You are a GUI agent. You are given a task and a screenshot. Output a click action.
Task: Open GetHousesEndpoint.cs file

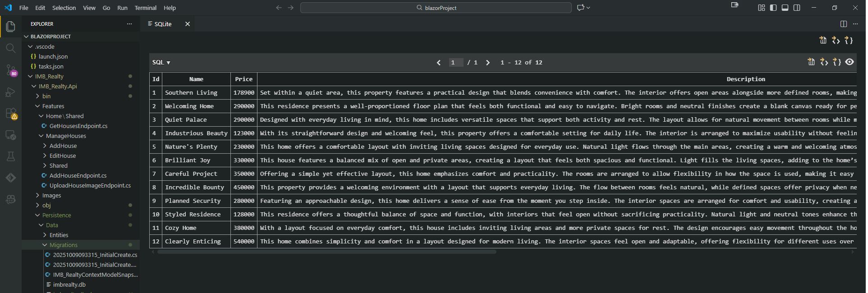point(78,126)
